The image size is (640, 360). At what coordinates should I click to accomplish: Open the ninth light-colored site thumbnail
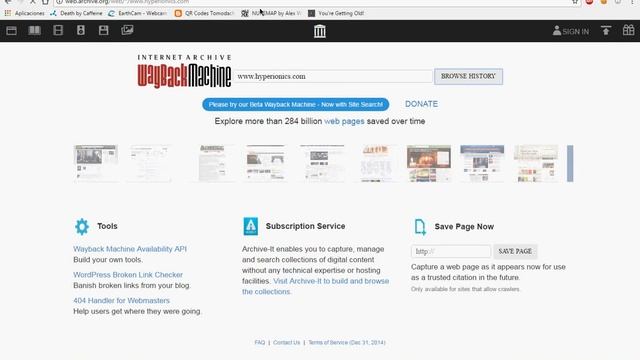coord(536,163)
